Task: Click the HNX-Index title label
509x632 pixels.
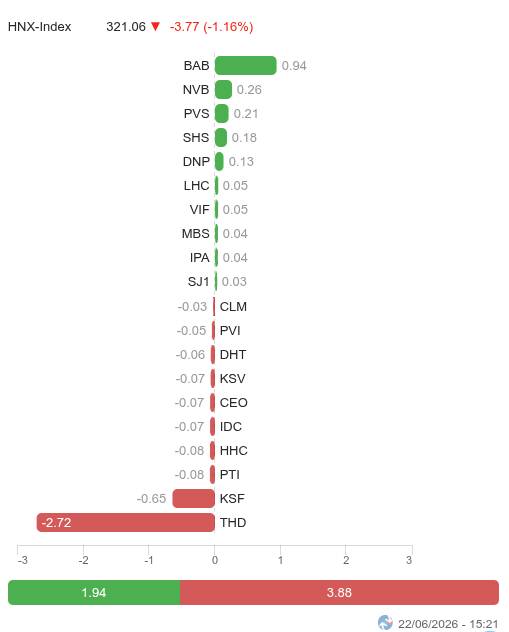Action: tap(39, 27)
